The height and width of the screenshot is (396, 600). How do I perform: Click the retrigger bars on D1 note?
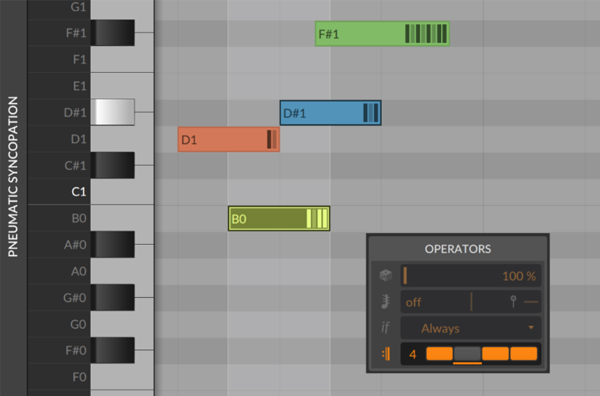272,139
